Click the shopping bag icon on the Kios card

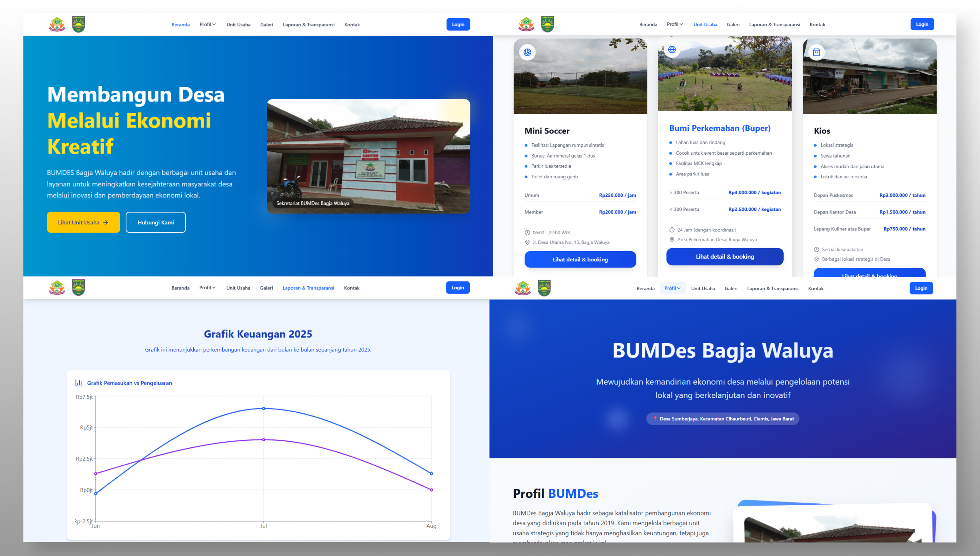tap(817, 52)
